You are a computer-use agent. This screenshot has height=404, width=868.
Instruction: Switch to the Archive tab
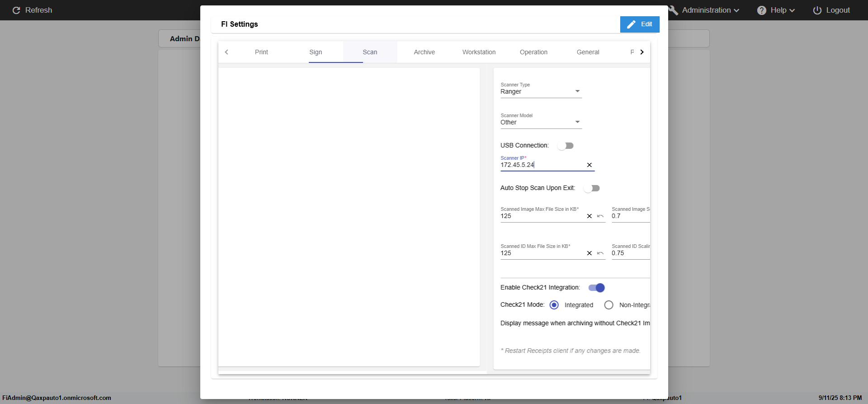[424, 52]
